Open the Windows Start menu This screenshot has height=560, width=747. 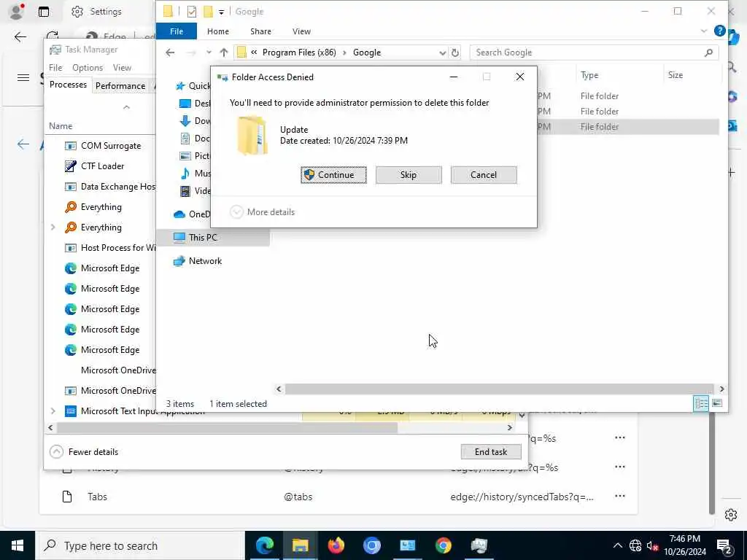point(18,545)
